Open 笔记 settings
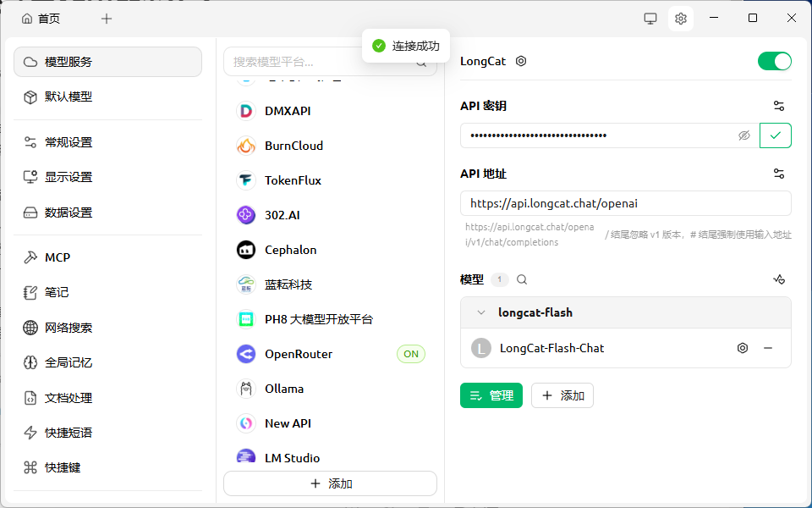 coord(107,293)
